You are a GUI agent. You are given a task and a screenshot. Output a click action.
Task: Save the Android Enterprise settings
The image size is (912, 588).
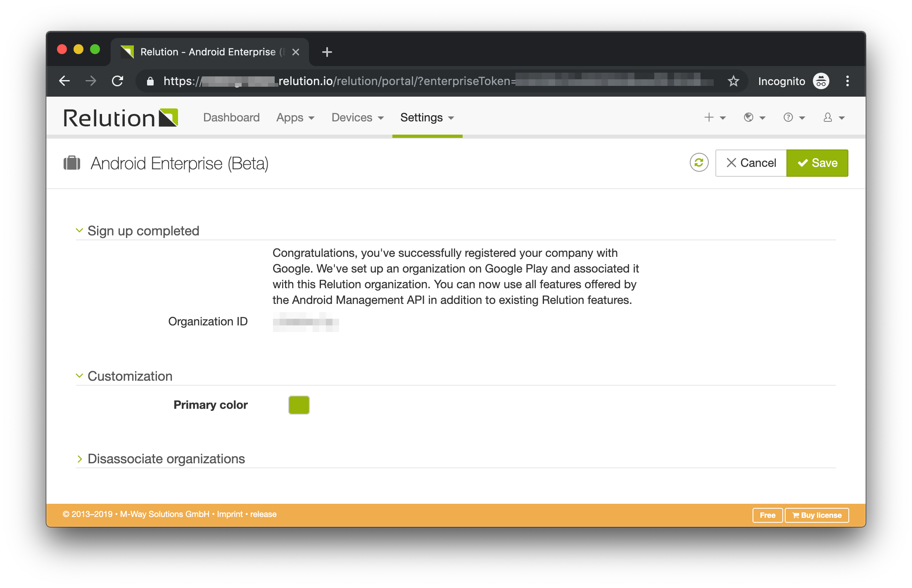817,163
